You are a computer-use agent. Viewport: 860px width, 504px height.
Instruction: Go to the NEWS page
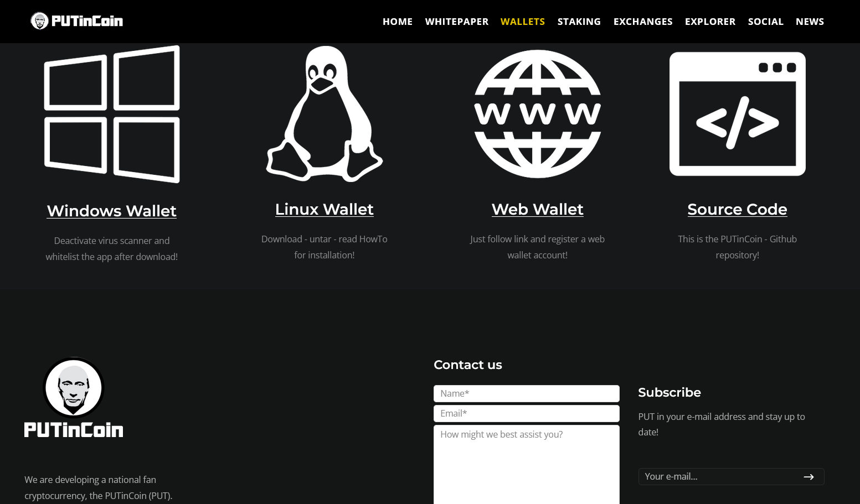pyautogui.click(x=810, y=22)
